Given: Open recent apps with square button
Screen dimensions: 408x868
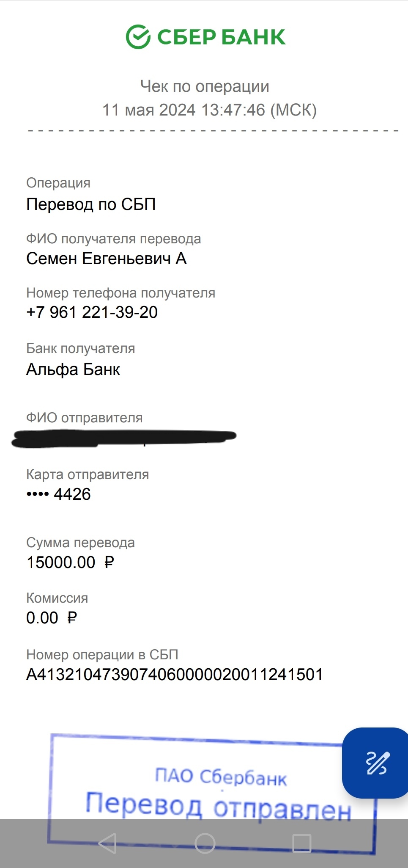Looking at the screenshot, I should tap(302, 843).
